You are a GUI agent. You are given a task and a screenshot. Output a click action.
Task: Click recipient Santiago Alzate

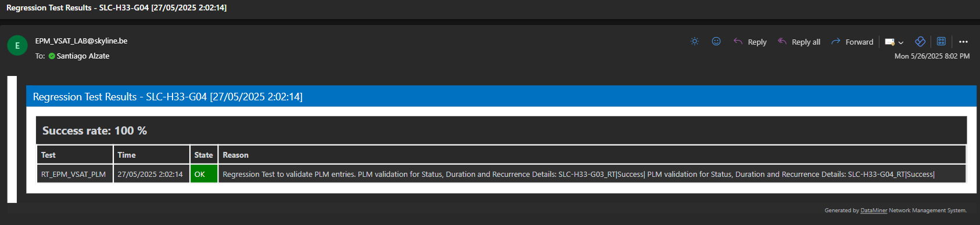tap(83, 56)
